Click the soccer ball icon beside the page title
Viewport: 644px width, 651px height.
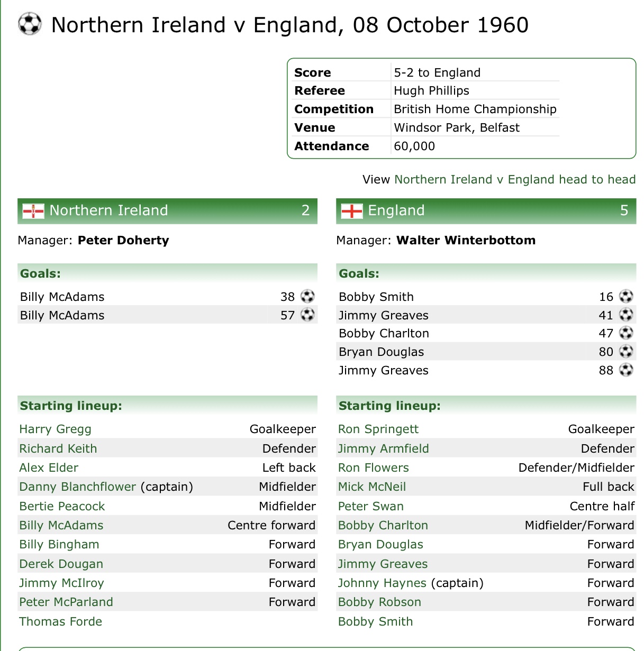[30, 24]
